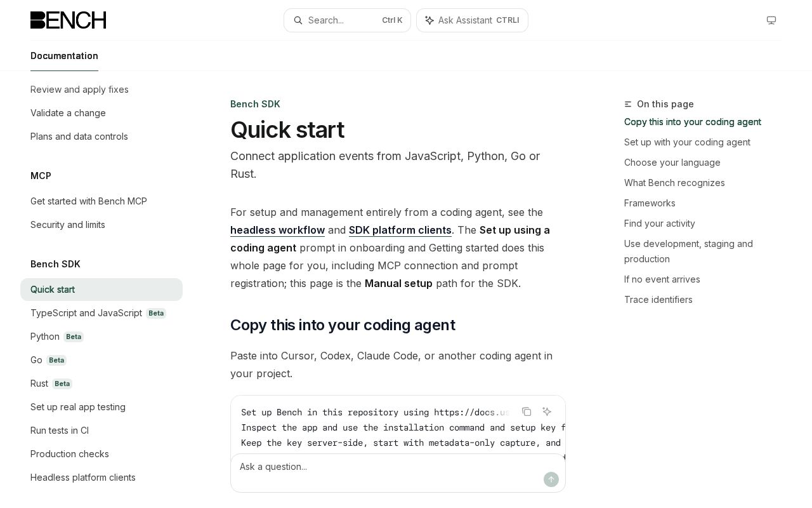This screenshot has height=508, width=812.
Task: Jump to Frameworks section
Action: [x=650, y=203]
